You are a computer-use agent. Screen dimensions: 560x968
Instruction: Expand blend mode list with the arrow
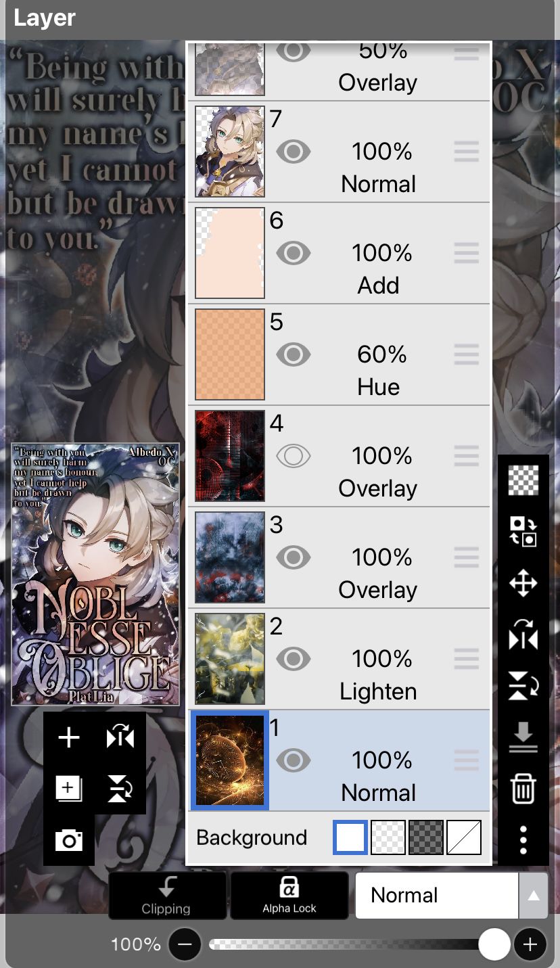534,895
